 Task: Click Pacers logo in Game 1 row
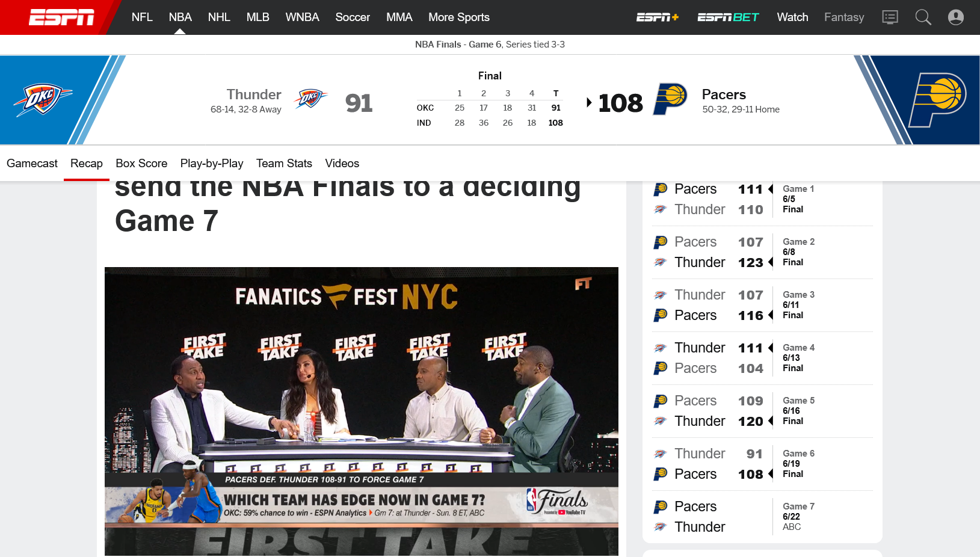661,189
